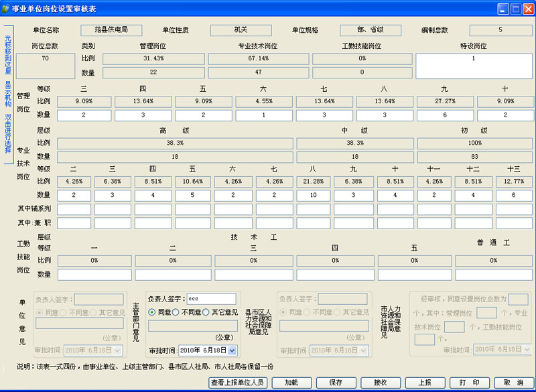Click the 加载 button
Viewport: 536px width, 392px height.
point(291,383)
